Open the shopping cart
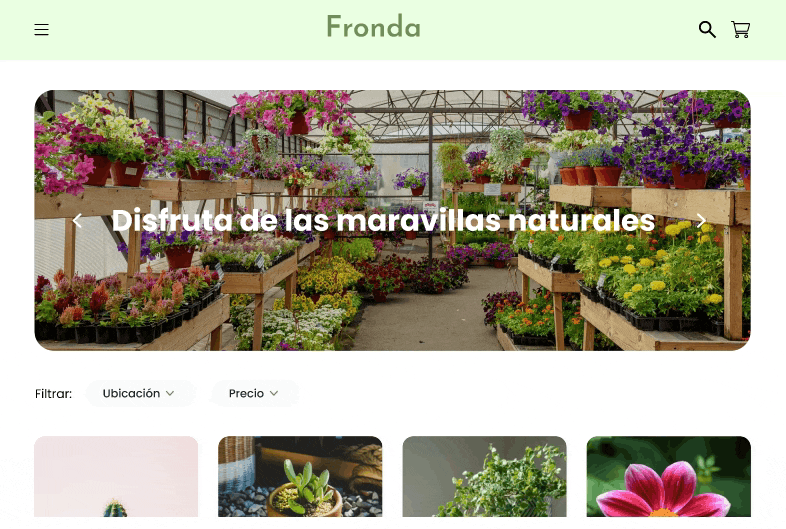 (x=740, y=30)
